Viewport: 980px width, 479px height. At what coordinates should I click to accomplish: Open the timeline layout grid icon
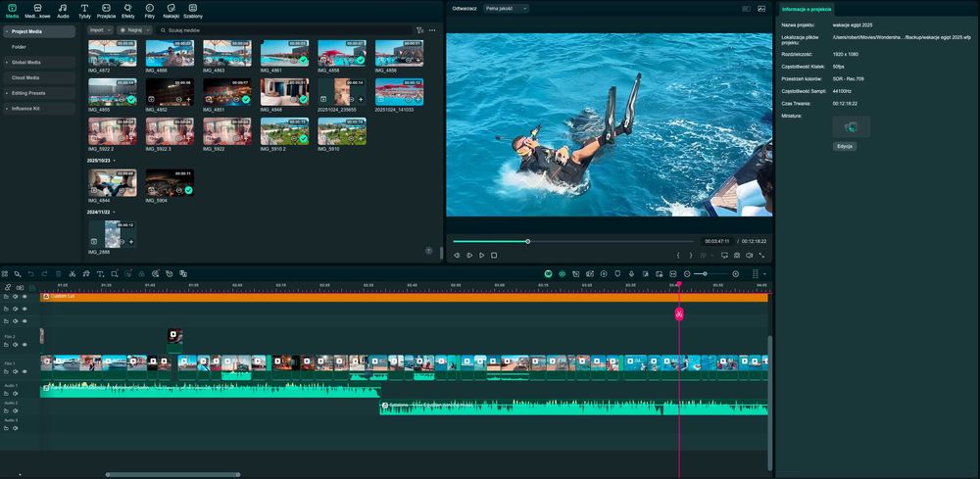(755, 273)
